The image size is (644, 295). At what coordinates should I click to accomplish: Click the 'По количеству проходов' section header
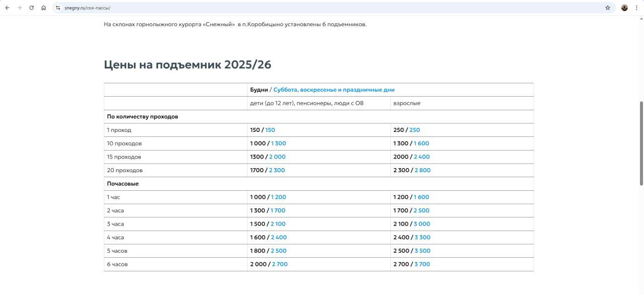[142, 116]
